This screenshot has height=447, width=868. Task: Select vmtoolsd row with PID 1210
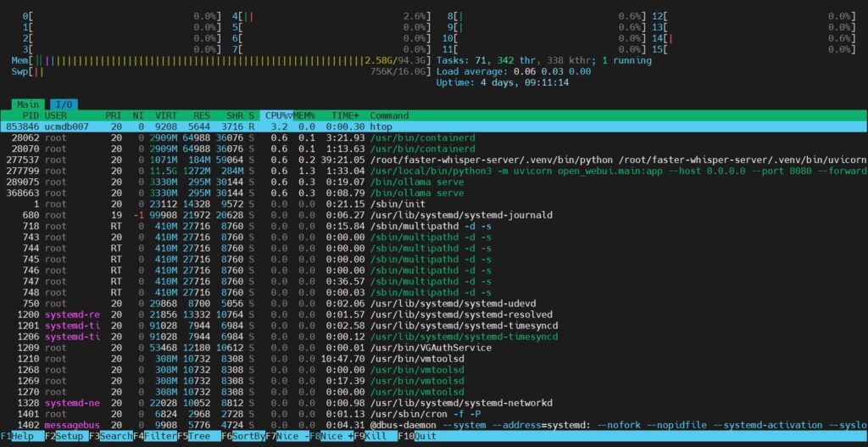pos(434,359)
